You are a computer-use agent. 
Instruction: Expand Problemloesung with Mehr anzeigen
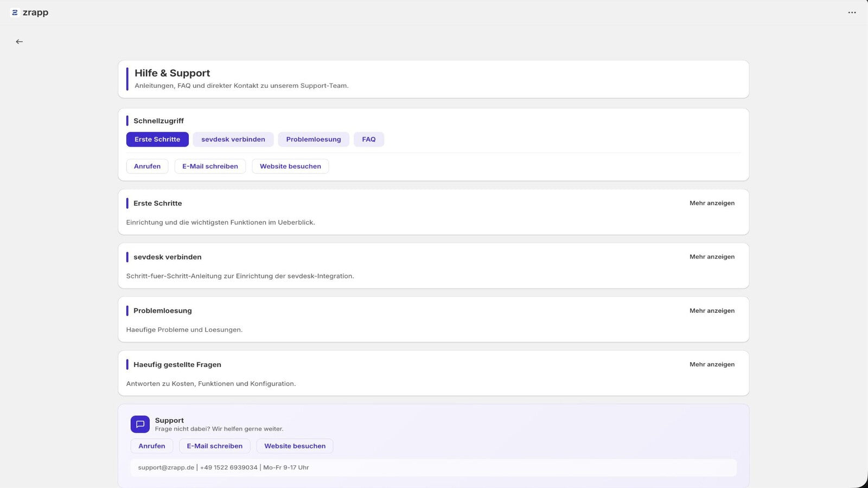click(712, 311)
